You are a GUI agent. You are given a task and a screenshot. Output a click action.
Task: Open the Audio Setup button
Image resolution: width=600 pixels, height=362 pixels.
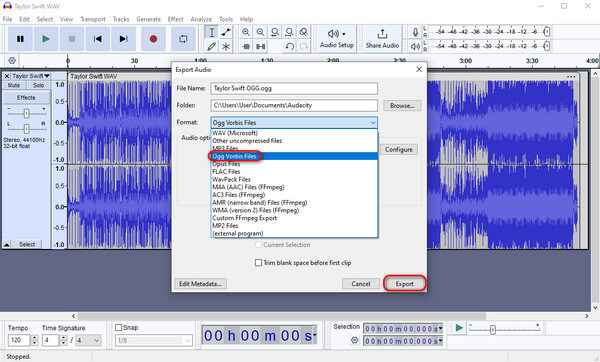[337, 39]
